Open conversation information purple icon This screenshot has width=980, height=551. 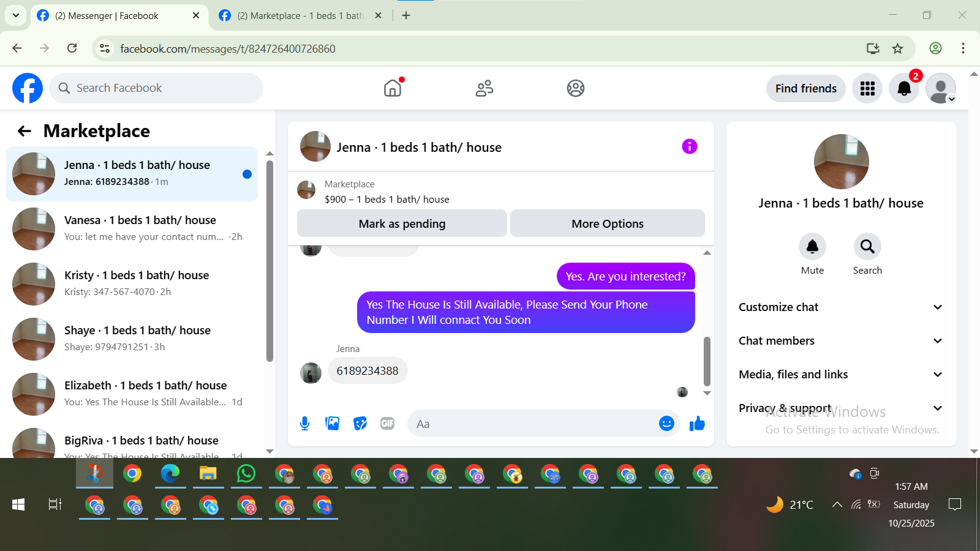(x=690, y=146)
